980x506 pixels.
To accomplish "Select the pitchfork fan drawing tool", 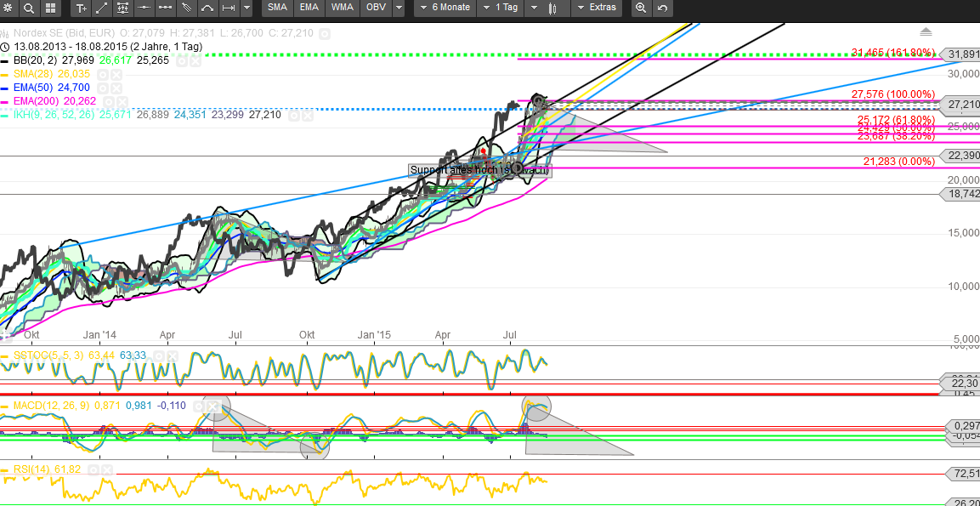I will [x=186, y=9].
